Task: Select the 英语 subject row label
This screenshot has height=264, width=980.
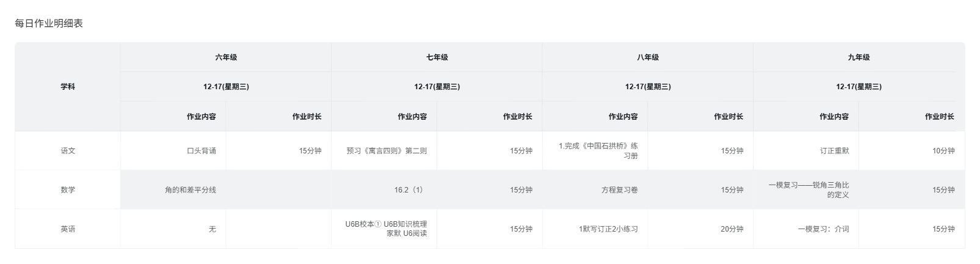Action: click(x=68, y=229)
